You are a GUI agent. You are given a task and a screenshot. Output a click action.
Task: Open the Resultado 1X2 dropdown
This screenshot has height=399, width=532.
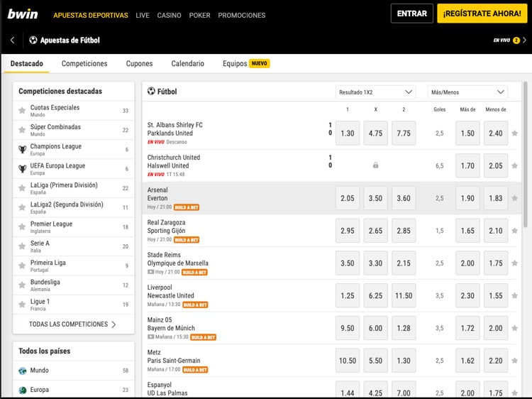pyautogui.click(x=375, y=92)
